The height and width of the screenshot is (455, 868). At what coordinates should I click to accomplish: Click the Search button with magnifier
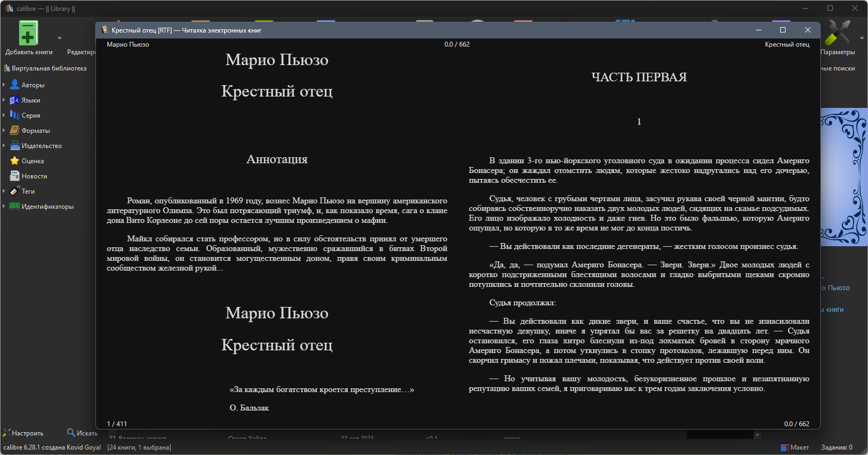coord(82,433)
